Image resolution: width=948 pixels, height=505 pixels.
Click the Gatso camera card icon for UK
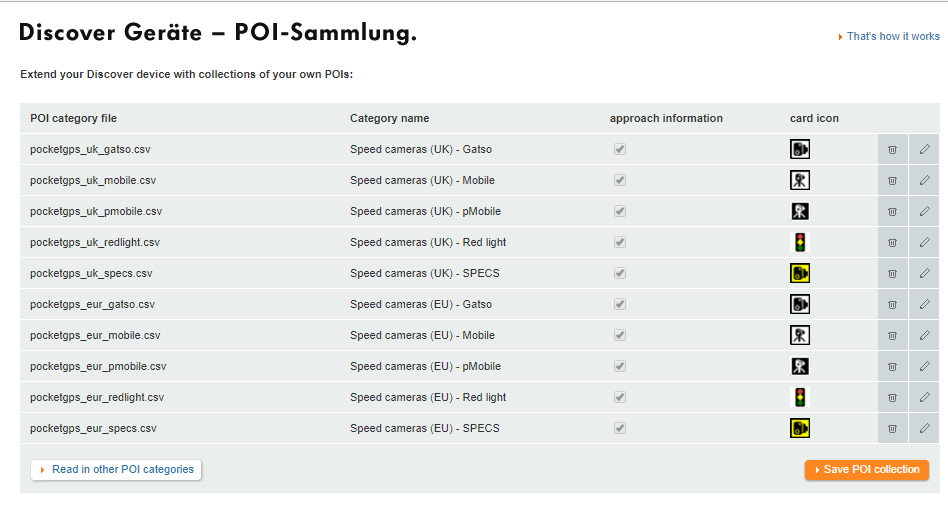pos(800,149)
